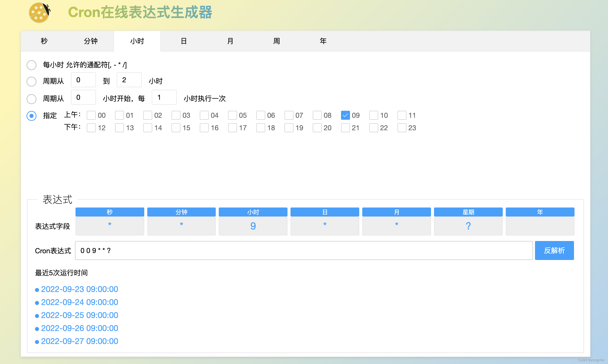Image resolution: width=608 pixels, height=364 pixels.
Task: Switch to the 年 tab
Action: (x=323, y=41)
